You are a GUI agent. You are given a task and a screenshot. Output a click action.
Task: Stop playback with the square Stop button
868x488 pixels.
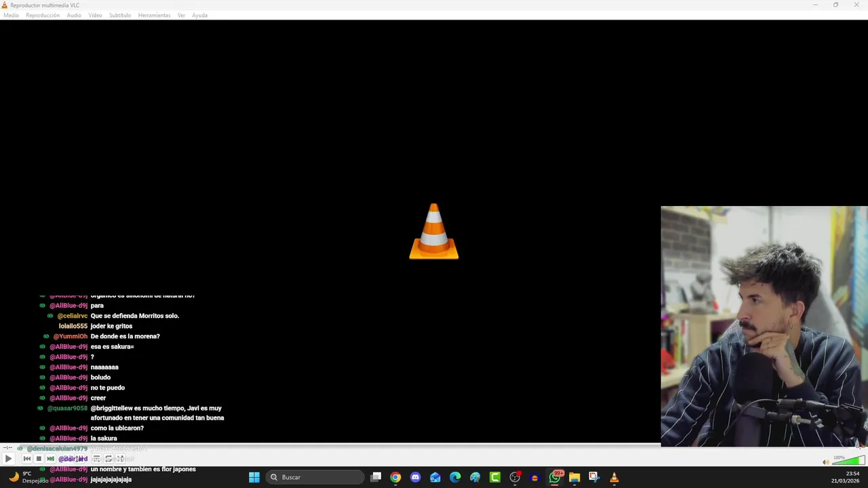[39, 459]
